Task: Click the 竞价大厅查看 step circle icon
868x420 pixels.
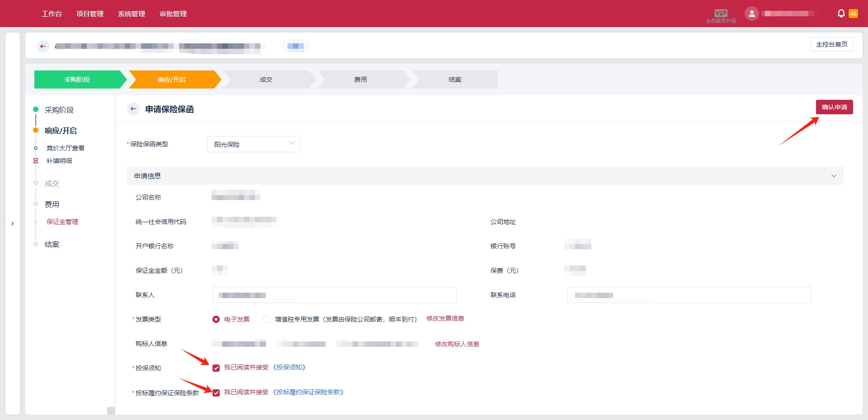Action: click(x=36, y=148)
